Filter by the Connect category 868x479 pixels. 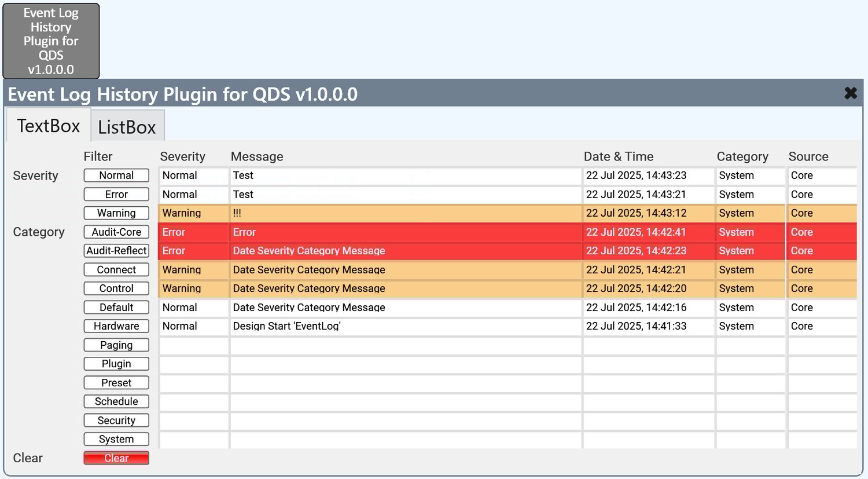116,270
